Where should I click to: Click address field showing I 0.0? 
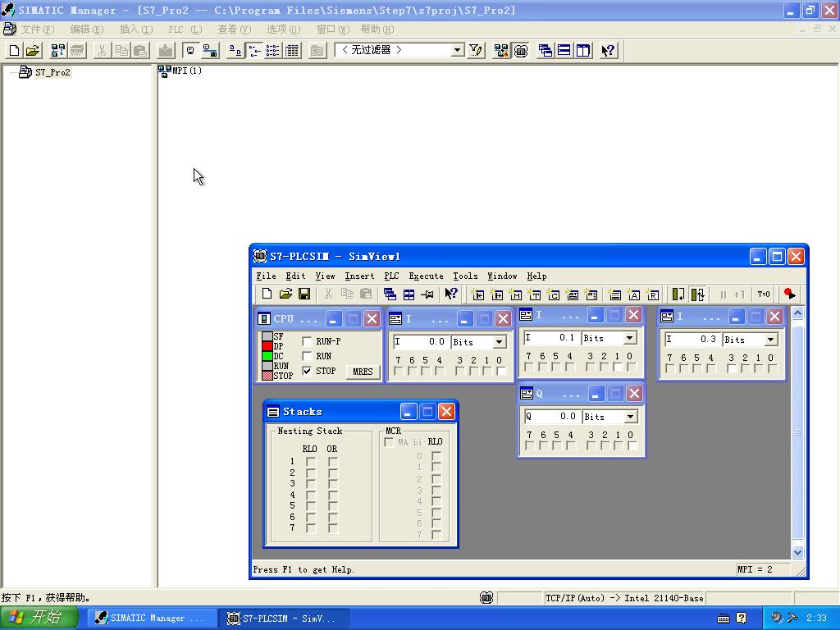pyautogui.click(x=421, y=342)
